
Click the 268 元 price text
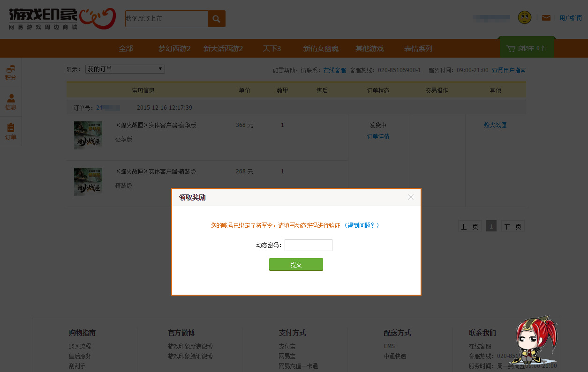coord(244,171)
